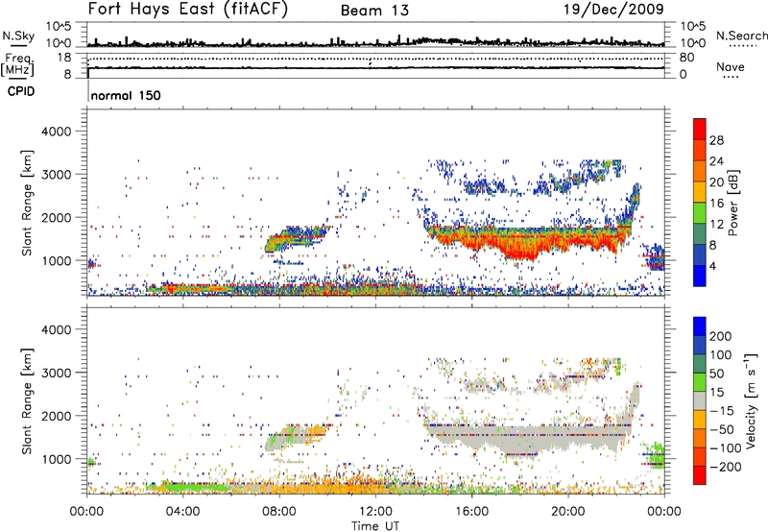Screen dimensions: 768x532
Task: Click the "04:00" time tick label
Action: click(x=182, y=512)
